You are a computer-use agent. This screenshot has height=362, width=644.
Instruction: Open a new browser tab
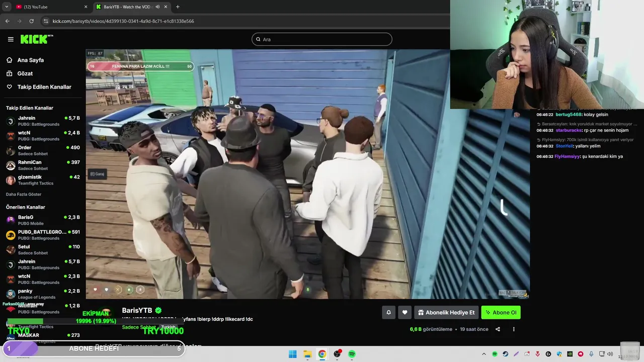tap(178, 7)
